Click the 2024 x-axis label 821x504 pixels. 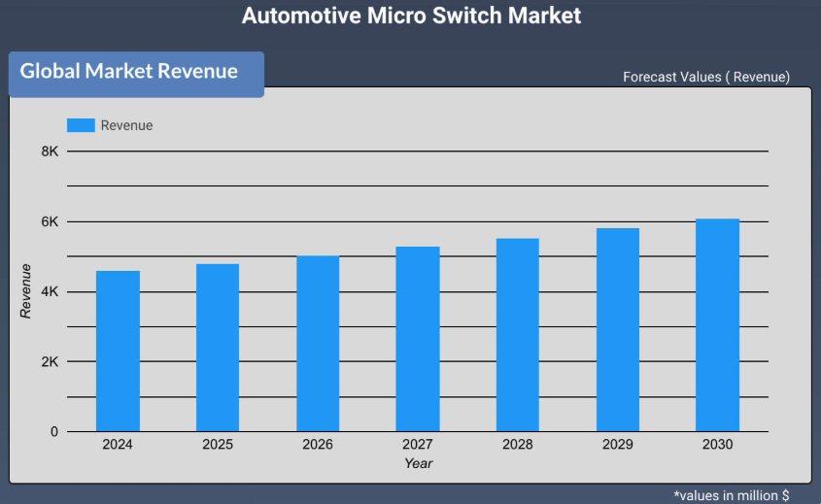[x=118, y=445]
